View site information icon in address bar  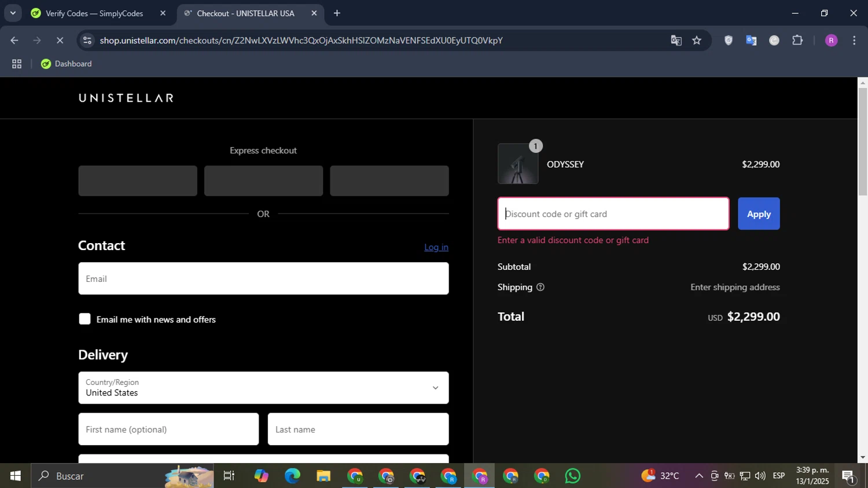87,41
